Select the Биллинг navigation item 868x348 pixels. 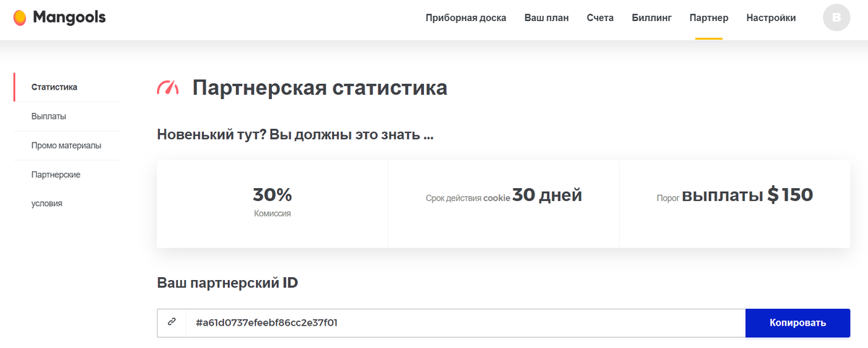tap(652, 18)
